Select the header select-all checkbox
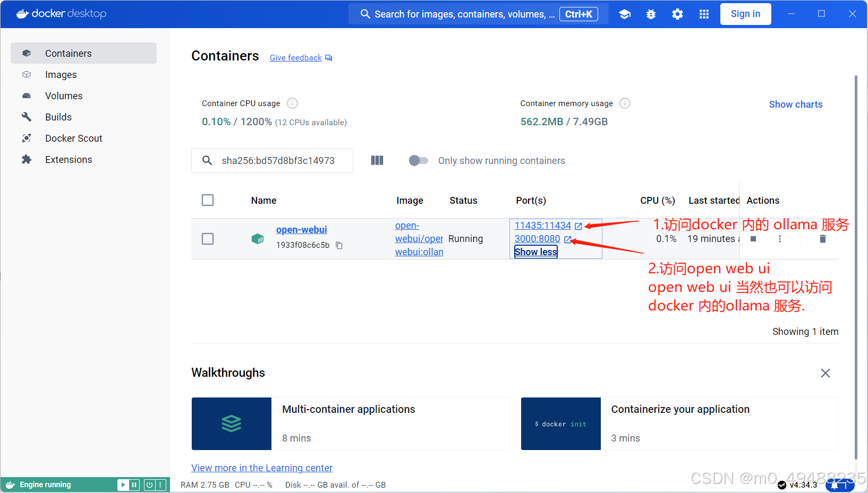868x493 pixels. (x=208, y=200)
